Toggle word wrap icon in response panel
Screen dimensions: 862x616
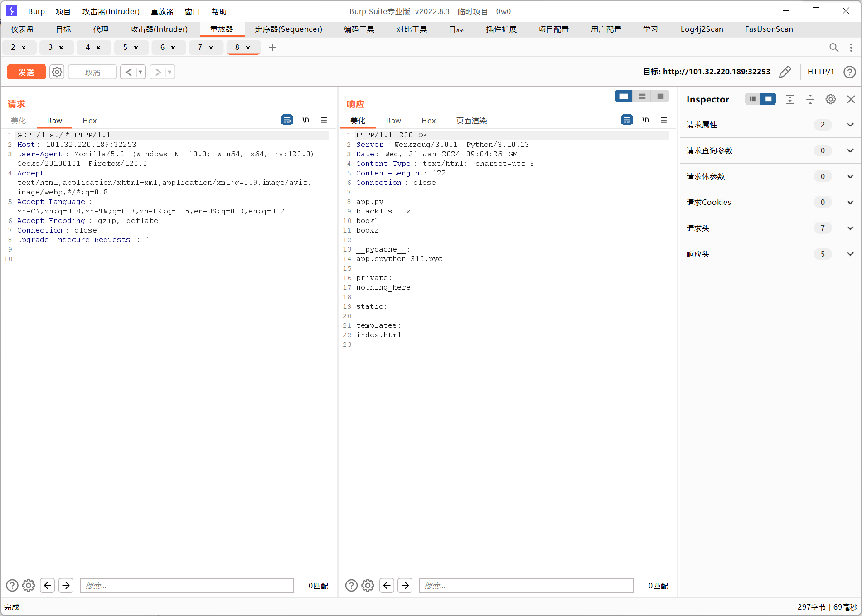627,120
